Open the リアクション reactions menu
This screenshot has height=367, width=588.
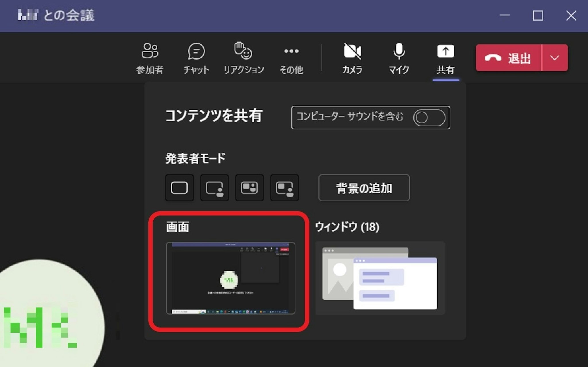(x=243, y=58)
